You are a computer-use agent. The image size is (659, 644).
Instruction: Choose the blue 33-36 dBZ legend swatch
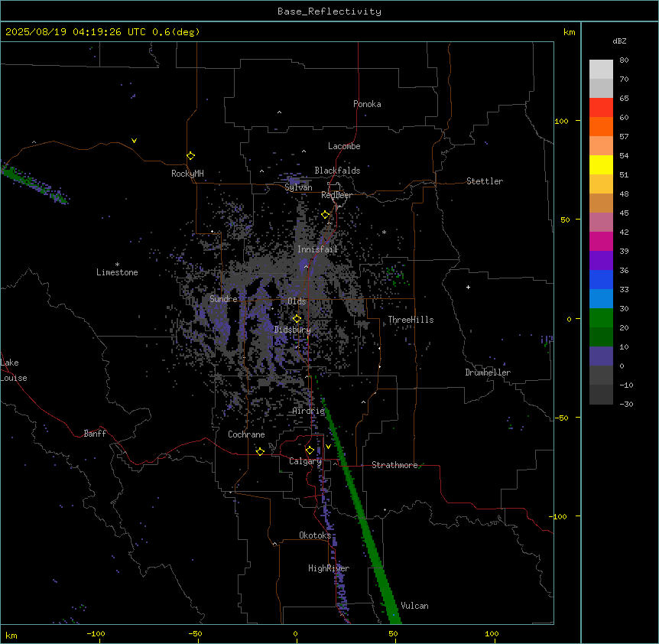coord(601,279)
